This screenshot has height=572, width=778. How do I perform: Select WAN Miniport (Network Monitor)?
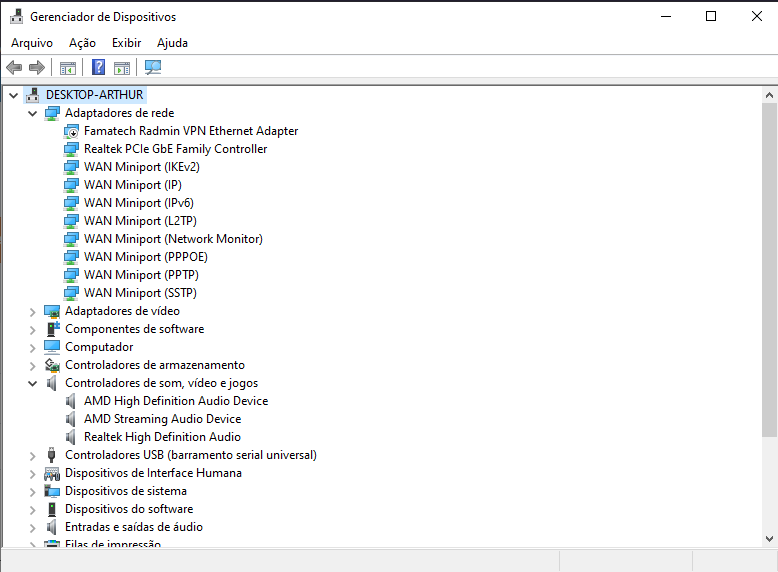(173, 239)
